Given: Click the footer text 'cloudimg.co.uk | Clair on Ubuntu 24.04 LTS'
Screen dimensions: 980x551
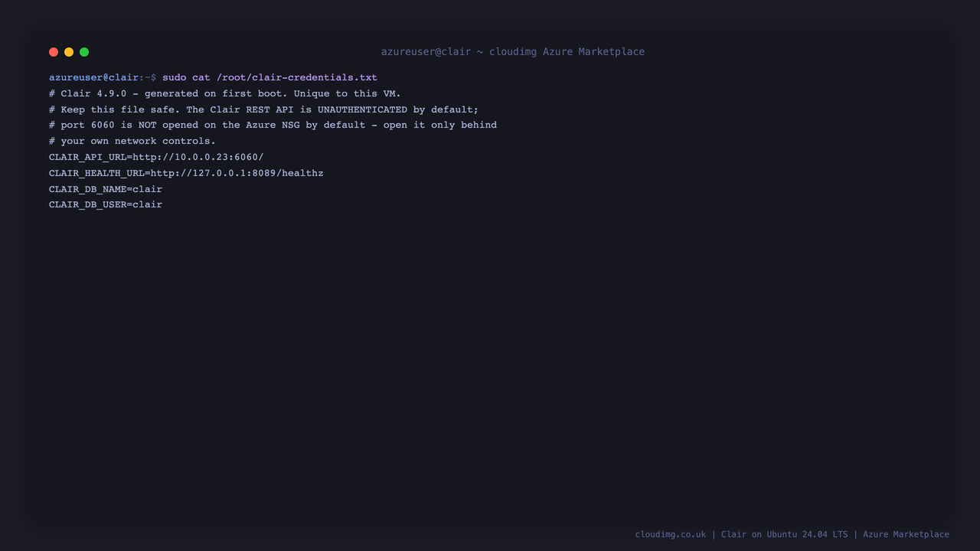Looking at the screenshot, I should coord(741,534).
